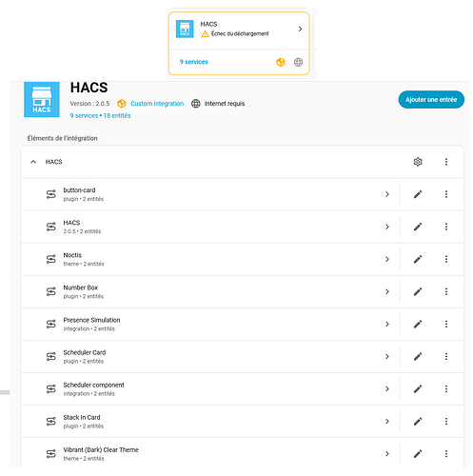Click the service icon beside Scheduler component

point(51,389)
